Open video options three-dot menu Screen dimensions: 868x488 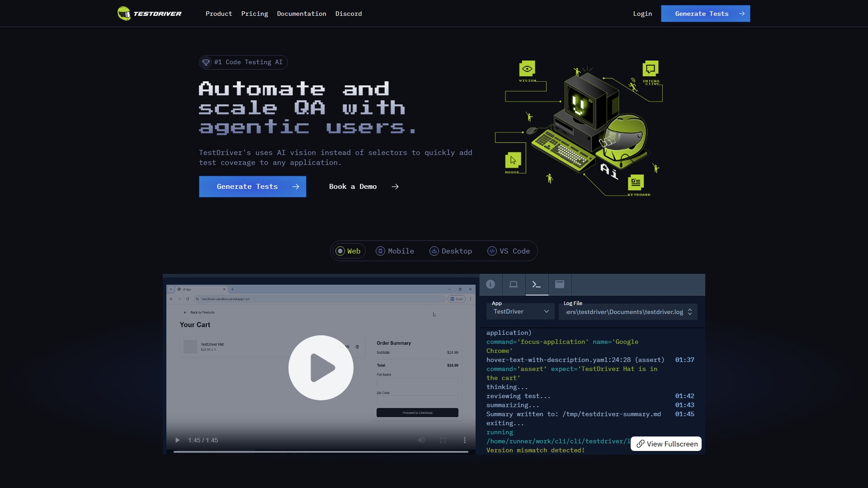[464, 440]
